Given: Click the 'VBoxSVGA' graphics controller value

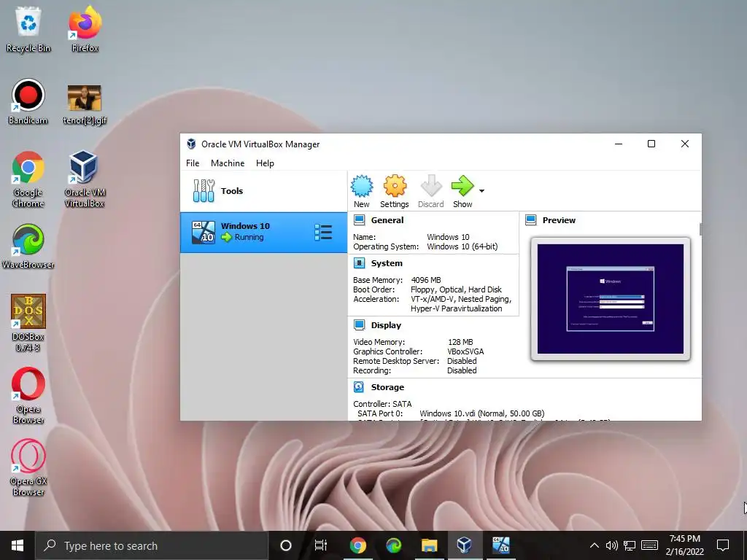Looking at the screenshot, I should (465, 351).
